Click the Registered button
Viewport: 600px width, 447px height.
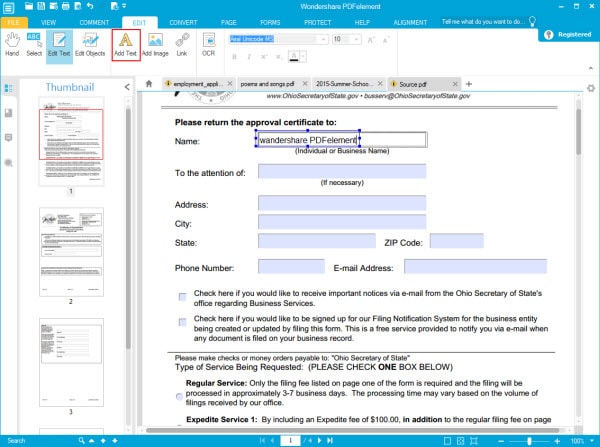pyautogui.click(x=569, y=34)
